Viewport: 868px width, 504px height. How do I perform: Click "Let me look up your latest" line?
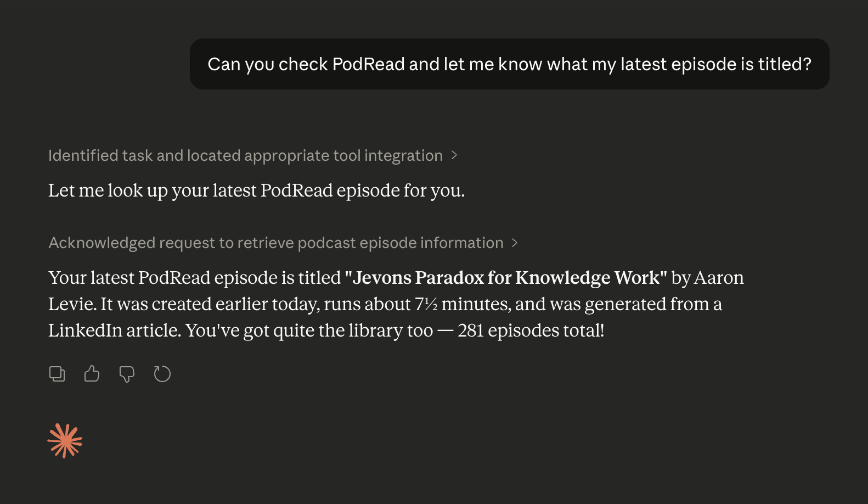pos(256,191)
